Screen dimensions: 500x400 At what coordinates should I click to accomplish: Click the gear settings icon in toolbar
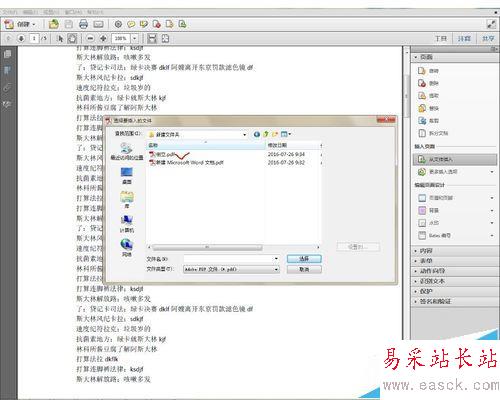tap(118, 24)
